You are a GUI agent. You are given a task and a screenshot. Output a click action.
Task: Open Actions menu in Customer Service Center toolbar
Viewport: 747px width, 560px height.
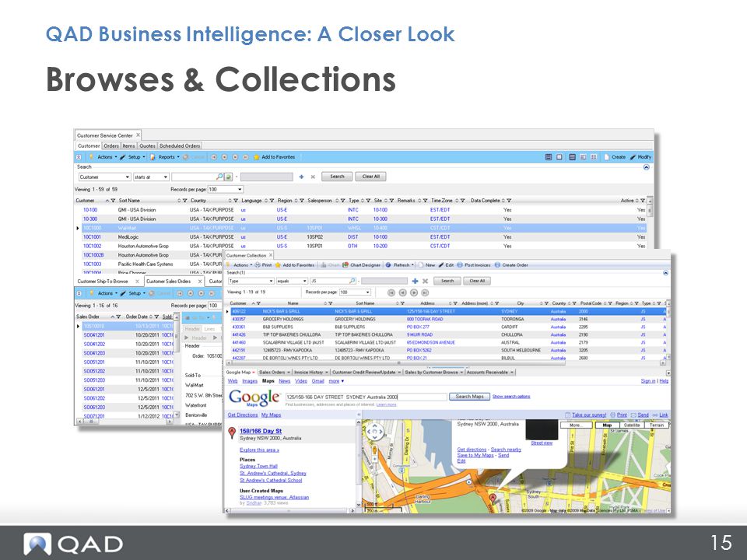107,157
